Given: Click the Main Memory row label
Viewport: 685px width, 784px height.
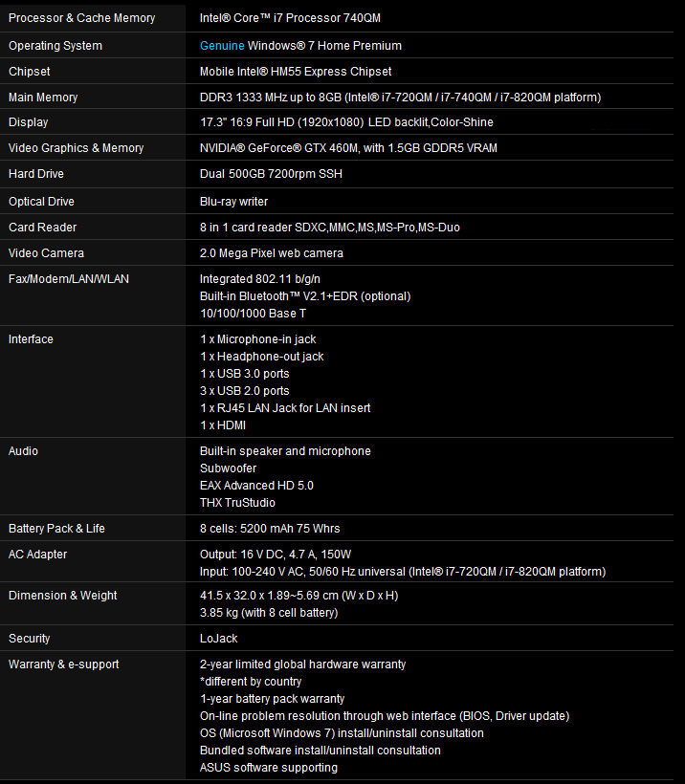Looking at the screenshot, I should [x=43, y=98].
